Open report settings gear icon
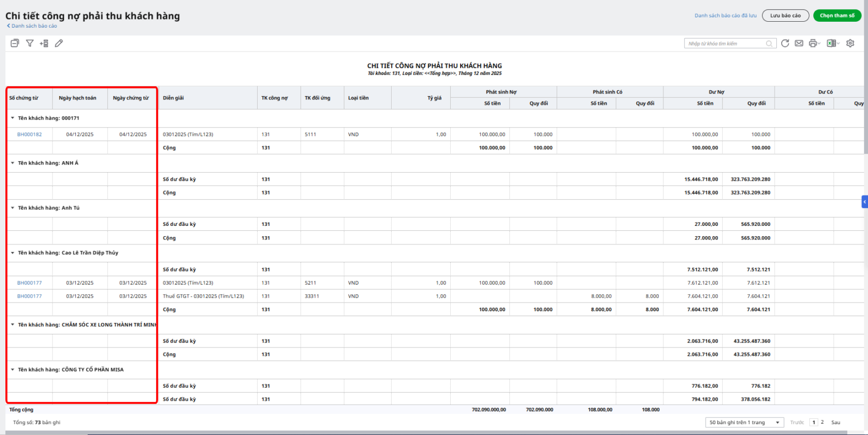868x435 pixels. point(850,43)
